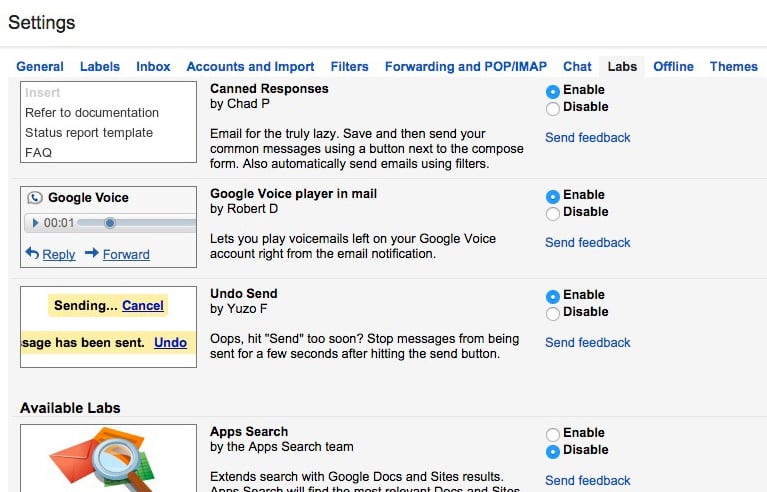Open the Filters tab
This screenshot has width=767, height=492.
click(x=349, y=67)
